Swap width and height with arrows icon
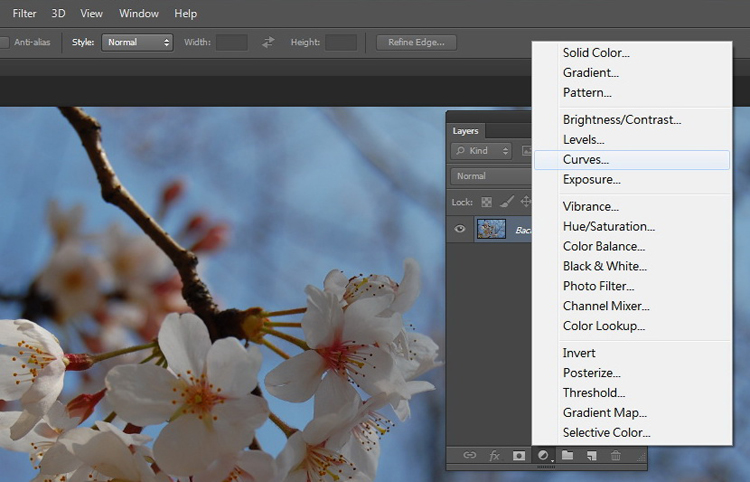The image size is (750, 482). click(268, 42)
